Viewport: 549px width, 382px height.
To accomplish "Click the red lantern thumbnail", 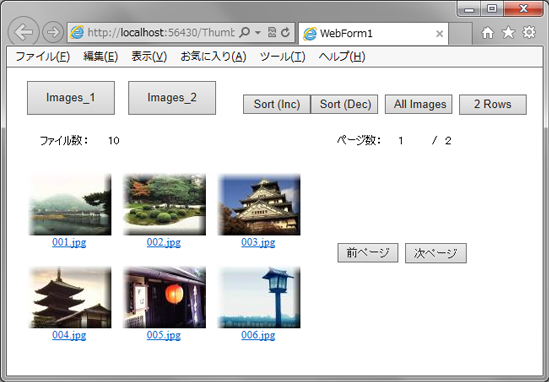I will [164, 297].
